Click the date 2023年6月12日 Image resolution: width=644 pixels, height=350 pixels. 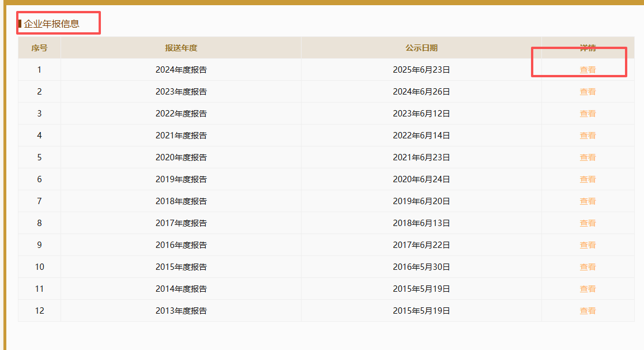pos(421,114)
